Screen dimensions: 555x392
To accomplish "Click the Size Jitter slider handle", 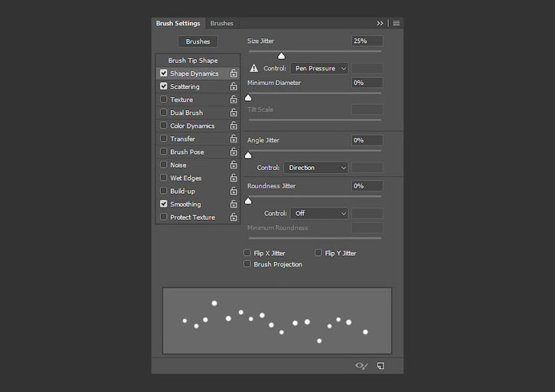I will (x=281, y=56).
